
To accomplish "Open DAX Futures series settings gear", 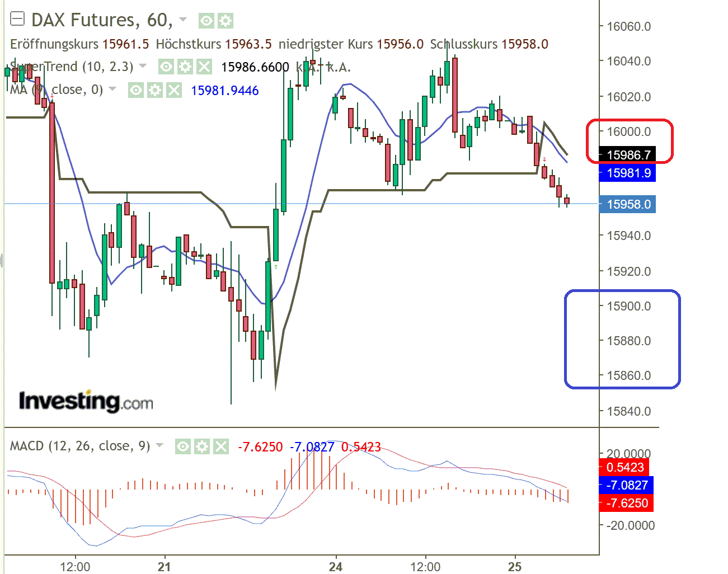I will coord(226,21).
